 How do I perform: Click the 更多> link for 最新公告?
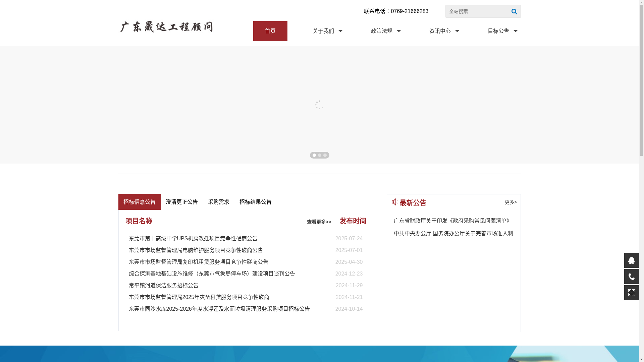[510, 202]
